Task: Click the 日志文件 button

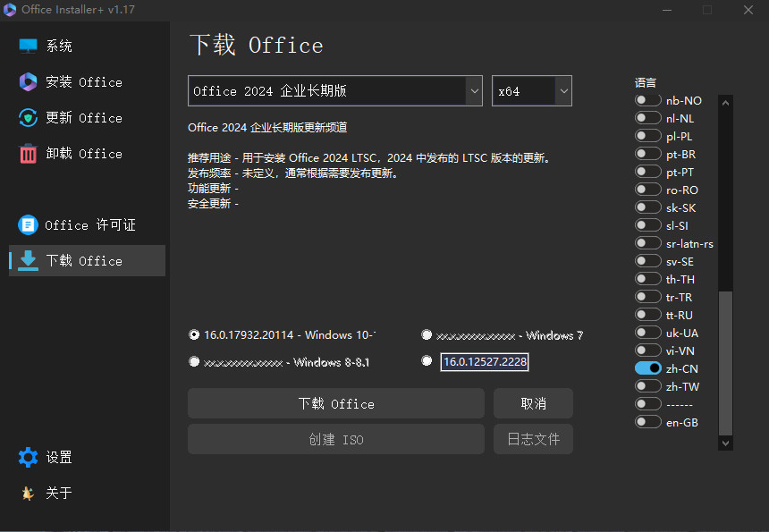Action: point(533,438)
